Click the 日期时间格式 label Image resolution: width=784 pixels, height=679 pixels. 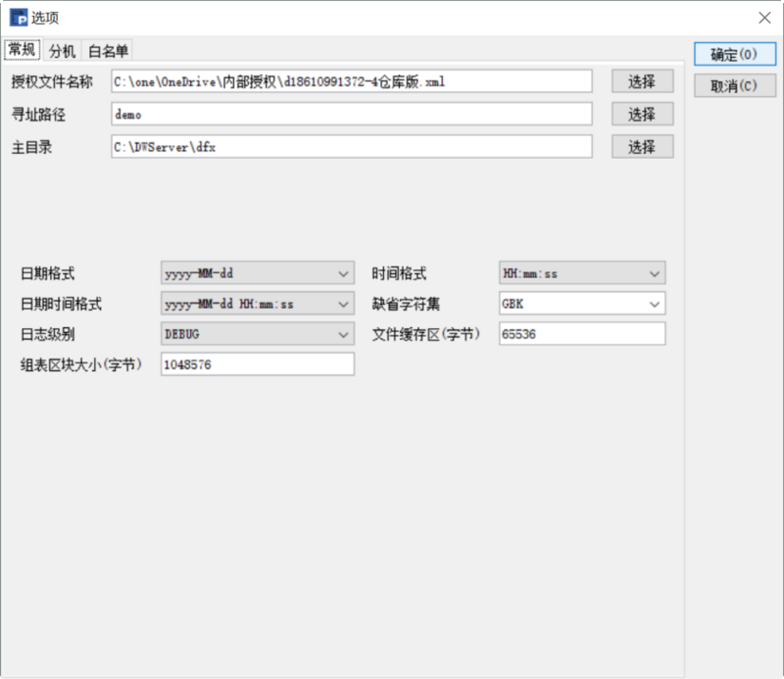point(61,304)
